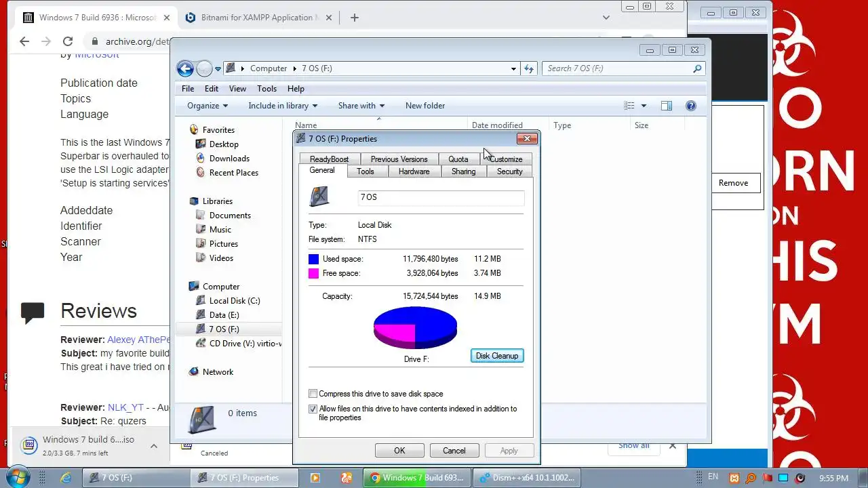
Task: Launch Internet Explorer from the taskbar
Action: 66,478
